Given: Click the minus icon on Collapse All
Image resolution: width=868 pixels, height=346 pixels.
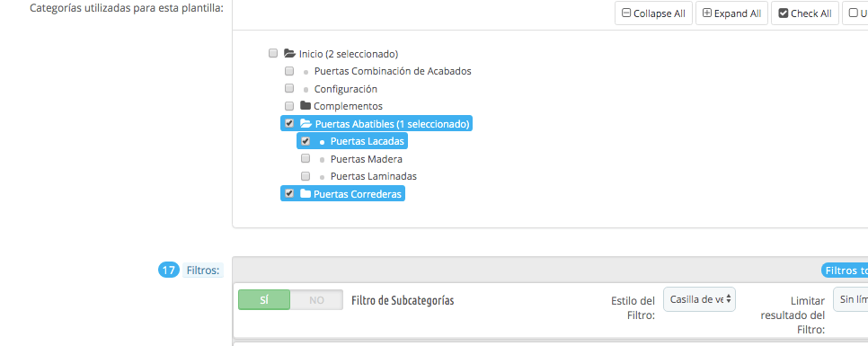Looking at the screenshot, I should point(626,13).
